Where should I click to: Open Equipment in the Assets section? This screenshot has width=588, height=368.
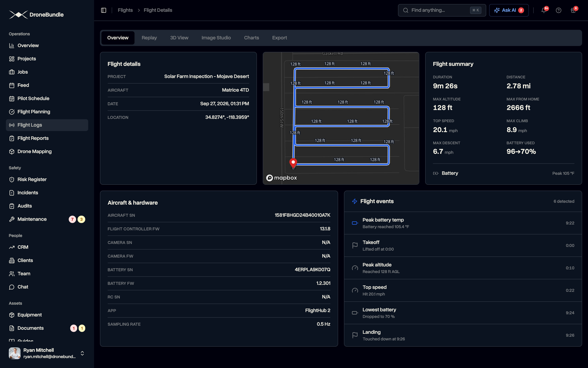47,315
